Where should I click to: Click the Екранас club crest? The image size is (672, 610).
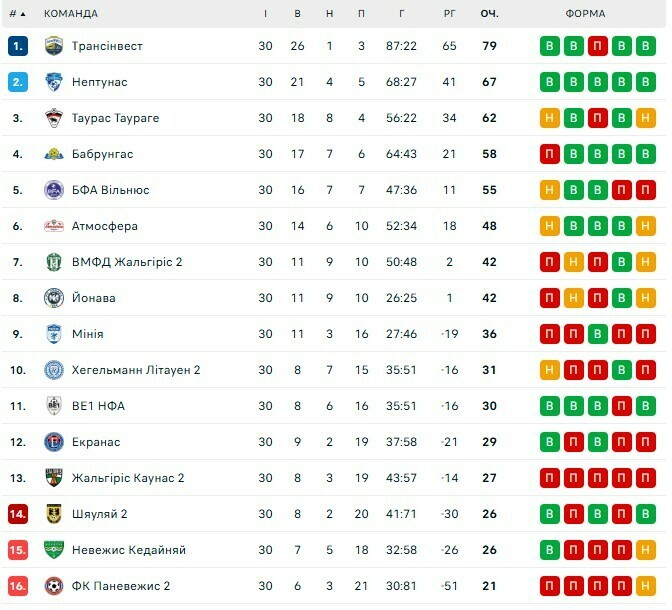coord(54,442)
